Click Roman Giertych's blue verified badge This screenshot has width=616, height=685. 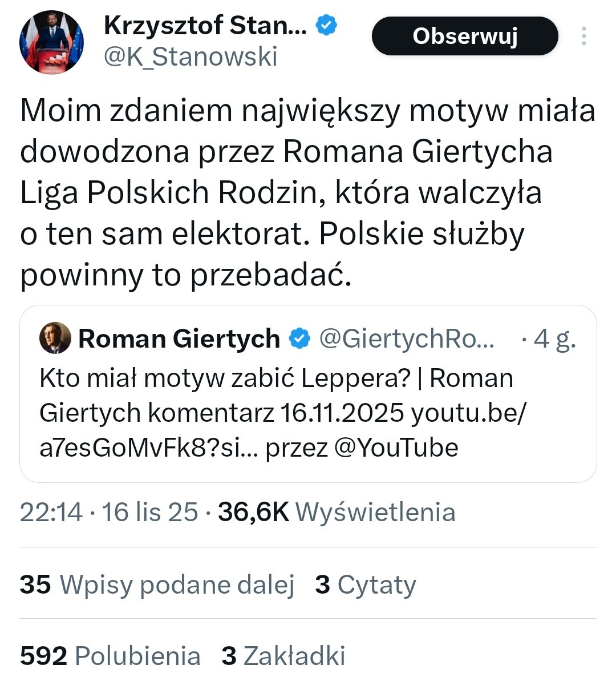[x=299, y=339]
